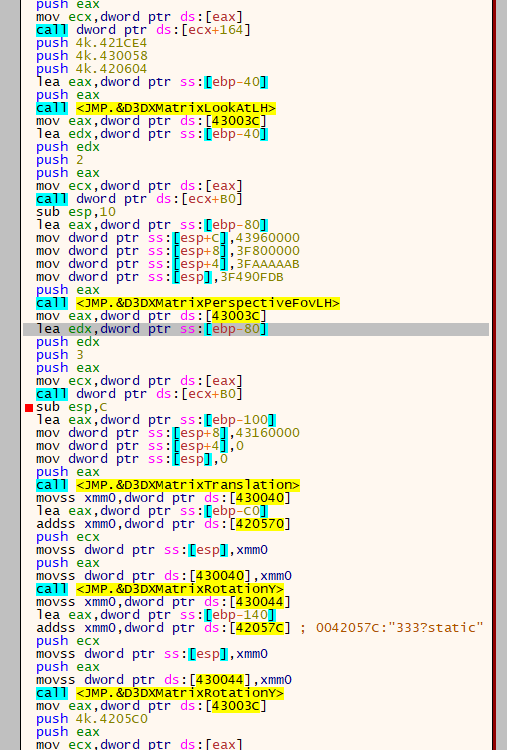Click the line 'lea eax,dword ptr ss:[ebp-100]'
The image size is (507, 750).
click(156, 420)
